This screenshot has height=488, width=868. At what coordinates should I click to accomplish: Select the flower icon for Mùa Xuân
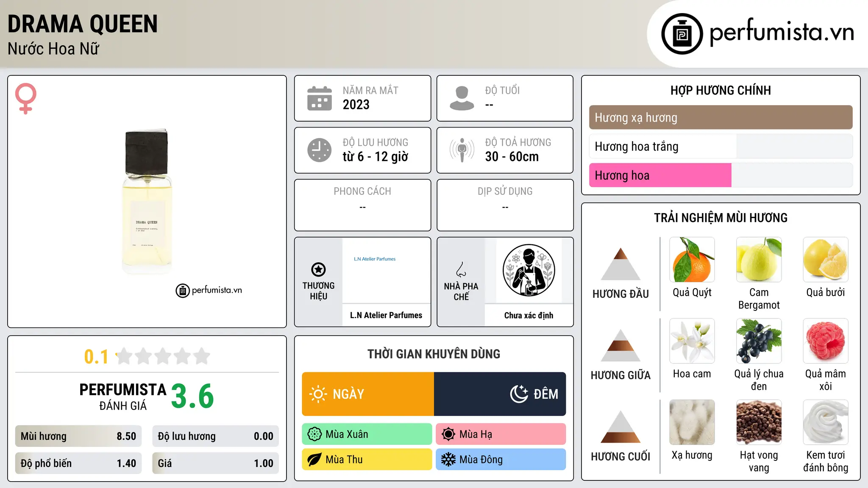[314, 434]
